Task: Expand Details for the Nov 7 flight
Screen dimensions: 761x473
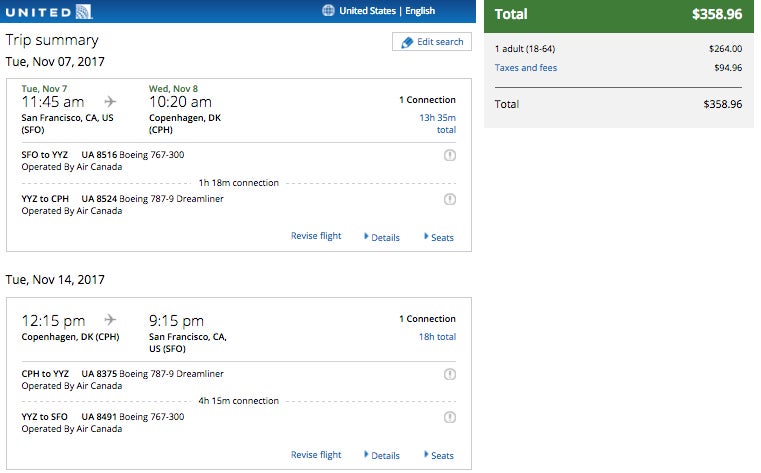Action: 382,237
